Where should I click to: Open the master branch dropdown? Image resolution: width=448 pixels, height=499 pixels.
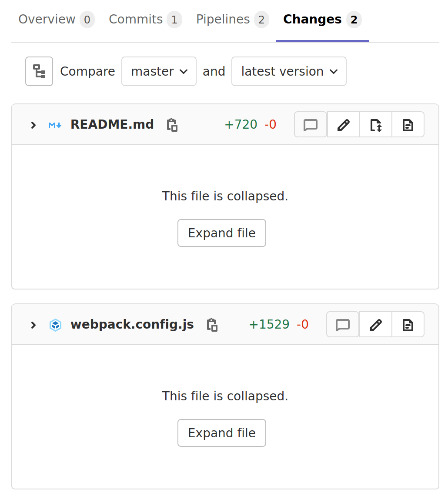point(159,71)
